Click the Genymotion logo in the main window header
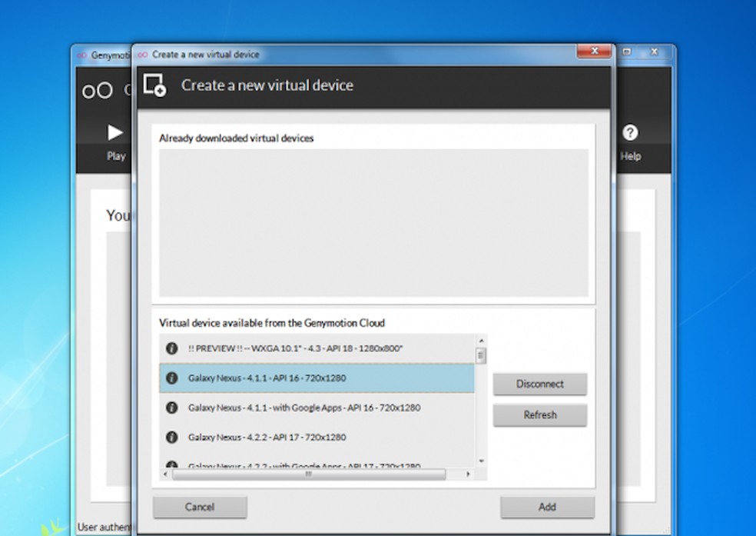Viewport: 756px width, 536px height. click(98, 90)
